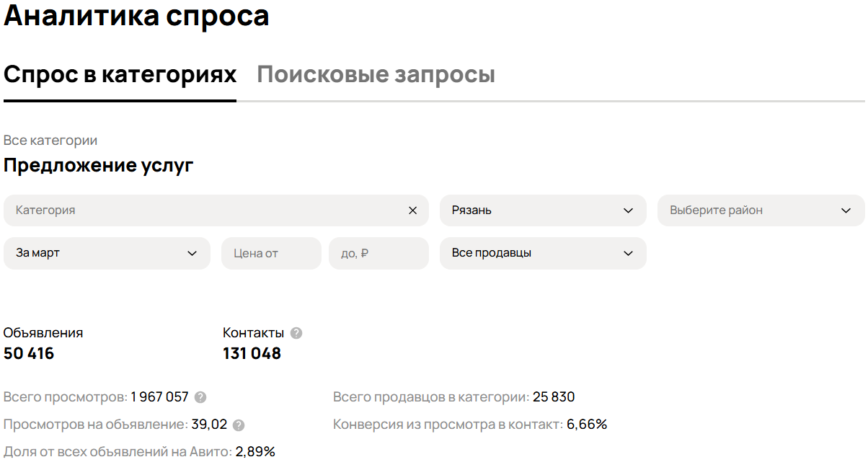Click the question icon after Просмотров на объявление

point(239,425)
